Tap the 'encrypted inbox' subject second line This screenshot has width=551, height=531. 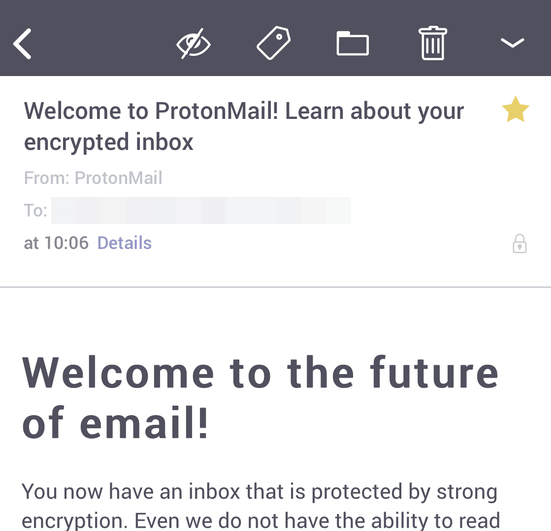click(109, 142)
